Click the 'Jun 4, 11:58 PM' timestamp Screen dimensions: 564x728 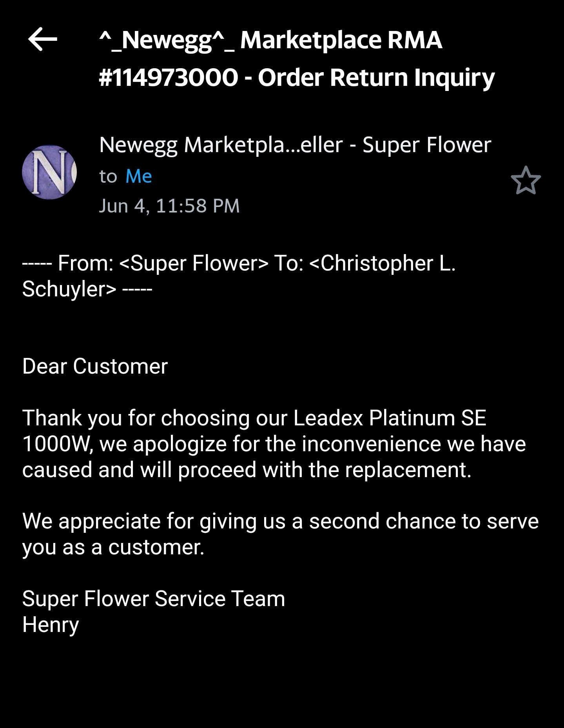pyautogui.click(x=169, y=206)
